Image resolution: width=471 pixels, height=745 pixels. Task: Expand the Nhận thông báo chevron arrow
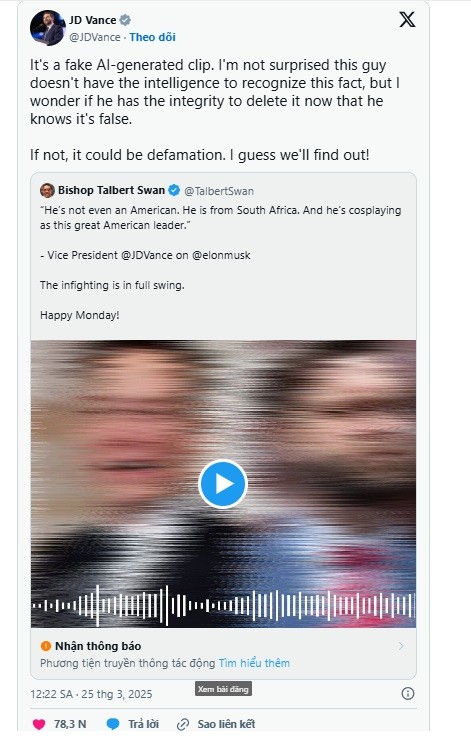(x=401, y=646)
